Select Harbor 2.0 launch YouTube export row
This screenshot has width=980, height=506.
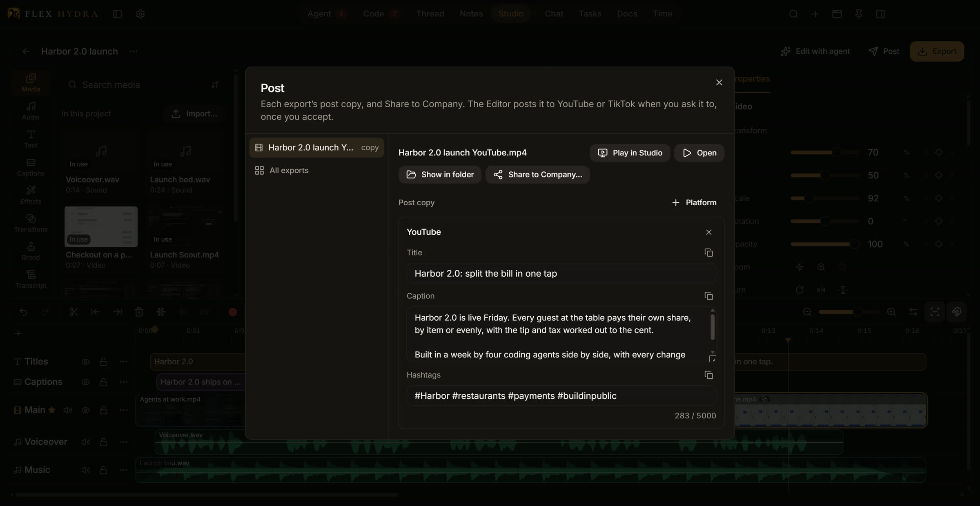[316, 147]
